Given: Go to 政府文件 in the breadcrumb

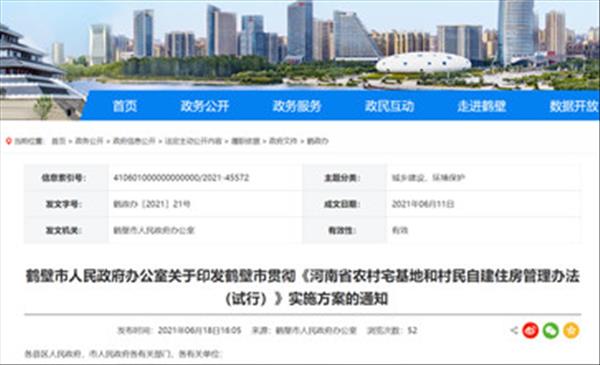Looking at the screenshot, I should pyautogui.click(x=283, y=141).
